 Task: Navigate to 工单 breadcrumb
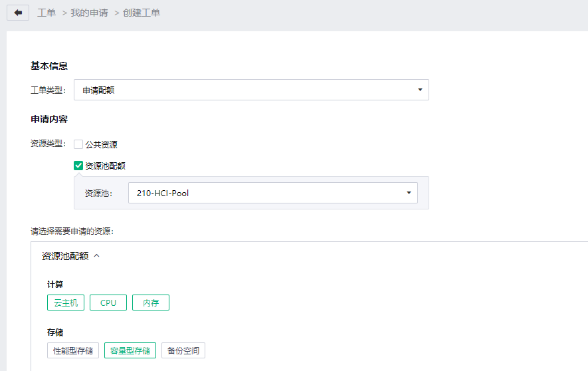tap(47, 13)
